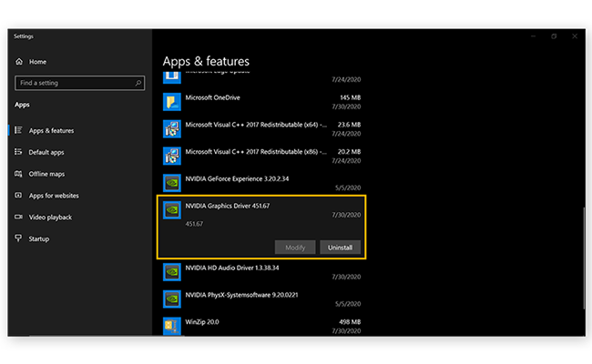This screenshot has width=592, height=364.
Task: Select Visual C++ 2017 Redistributable (x64) entry
Action: [x=256, y=125]
